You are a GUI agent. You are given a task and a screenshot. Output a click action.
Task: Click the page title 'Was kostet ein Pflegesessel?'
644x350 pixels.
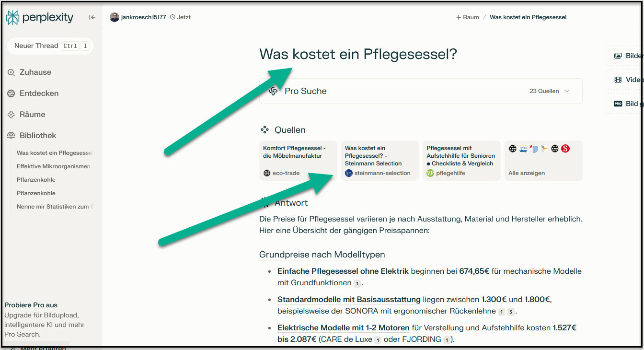click(358, 54)
